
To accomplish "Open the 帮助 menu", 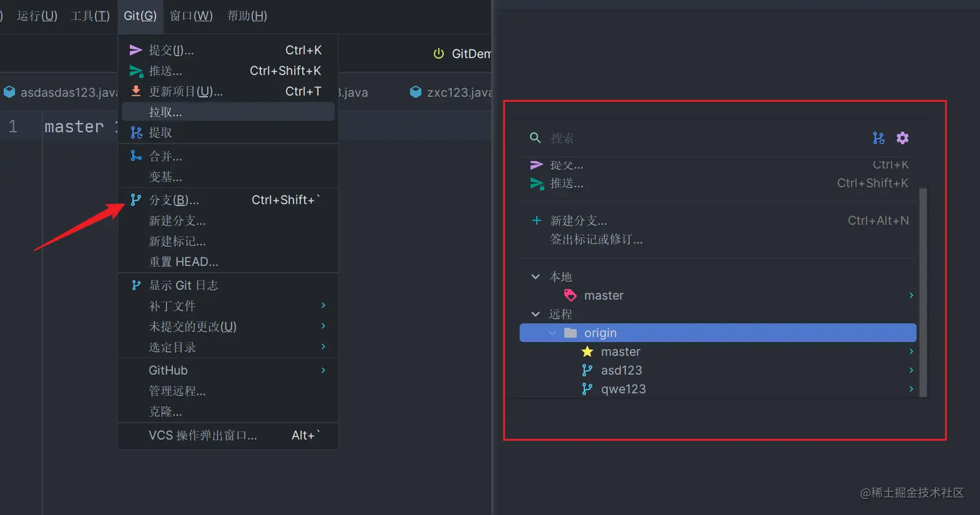I will pos(246,16).
